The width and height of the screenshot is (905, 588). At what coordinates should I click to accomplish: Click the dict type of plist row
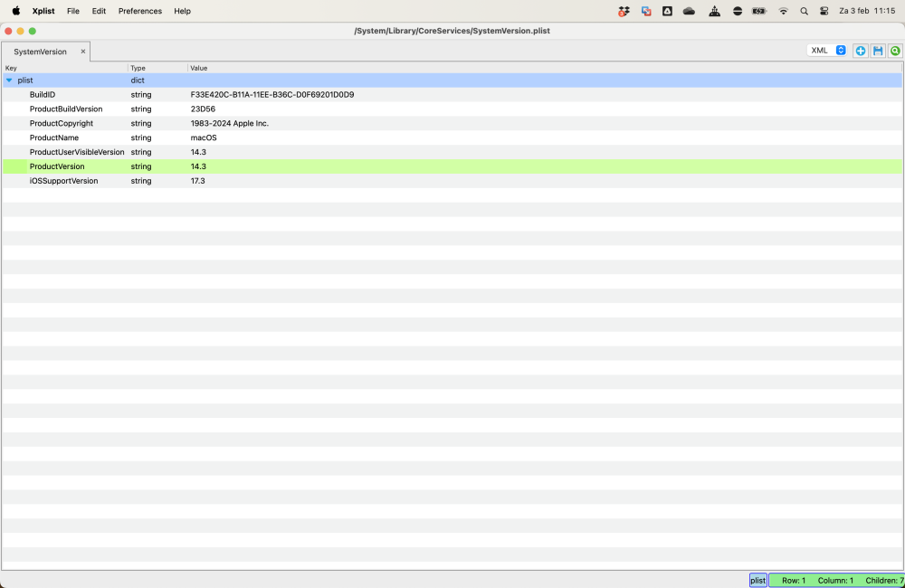[138, 81]
